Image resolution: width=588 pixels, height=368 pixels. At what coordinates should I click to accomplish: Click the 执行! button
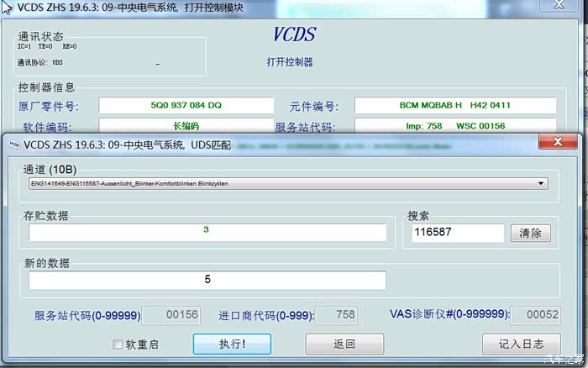coord(232,344)
